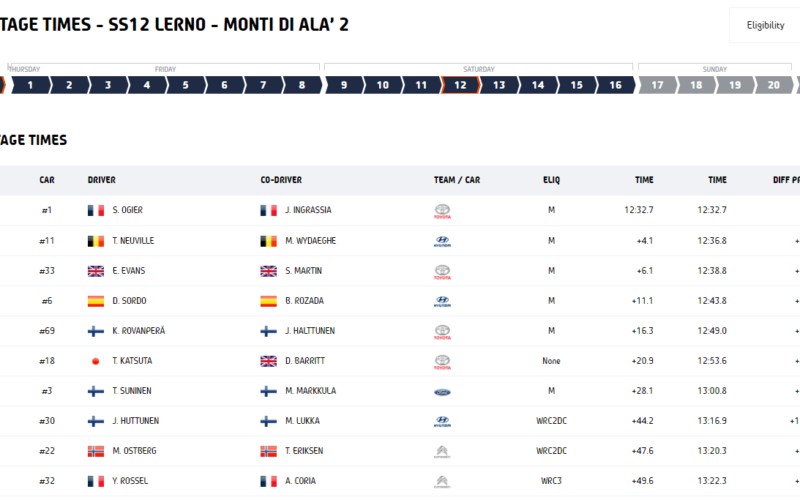The height and width of the screenshot is (500, 800).
Task: Click Ford logo in T. Suninen row
Action: pyautogui.click(x=442, y=392)
